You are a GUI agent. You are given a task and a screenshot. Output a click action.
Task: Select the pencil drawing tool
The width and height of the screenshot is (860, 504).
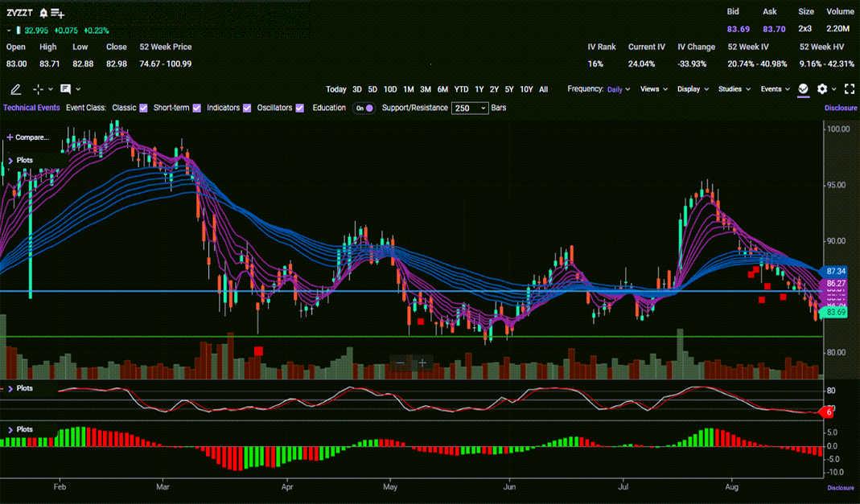pos(16,89)
